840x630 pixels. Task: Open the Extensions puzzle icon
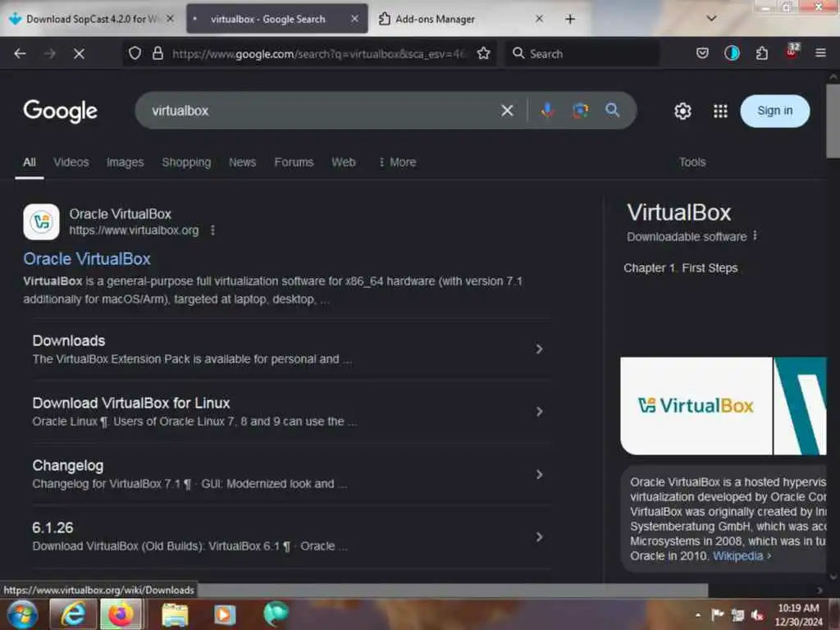click(x=762, y=53)
